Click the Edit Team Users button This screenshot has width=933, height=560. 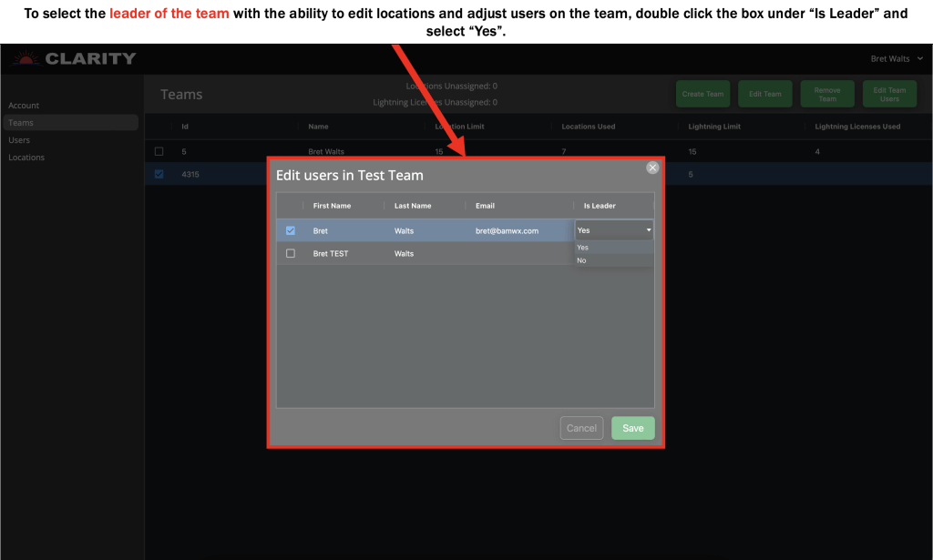tap(889, 93)
